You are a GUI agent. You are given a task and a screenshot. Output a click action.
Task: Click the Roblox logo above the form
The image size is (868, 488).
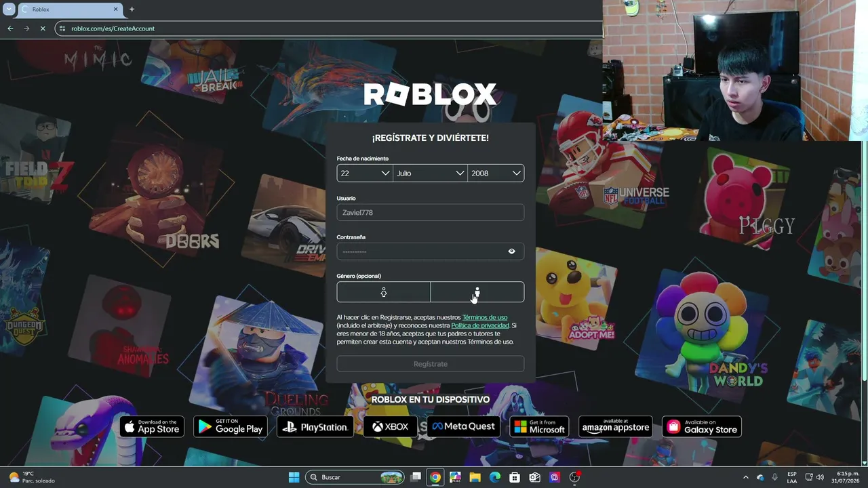pyautogui.click(x=431, y=94)
